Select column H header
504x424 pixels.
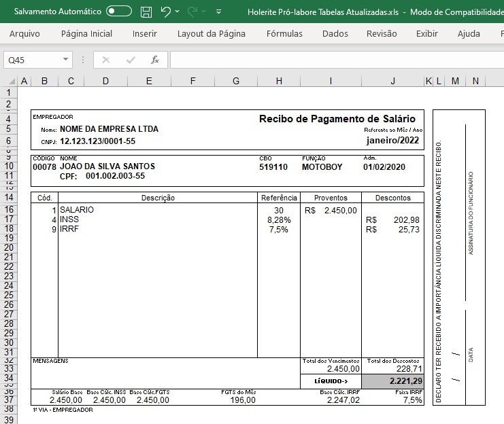coord(279,81)
